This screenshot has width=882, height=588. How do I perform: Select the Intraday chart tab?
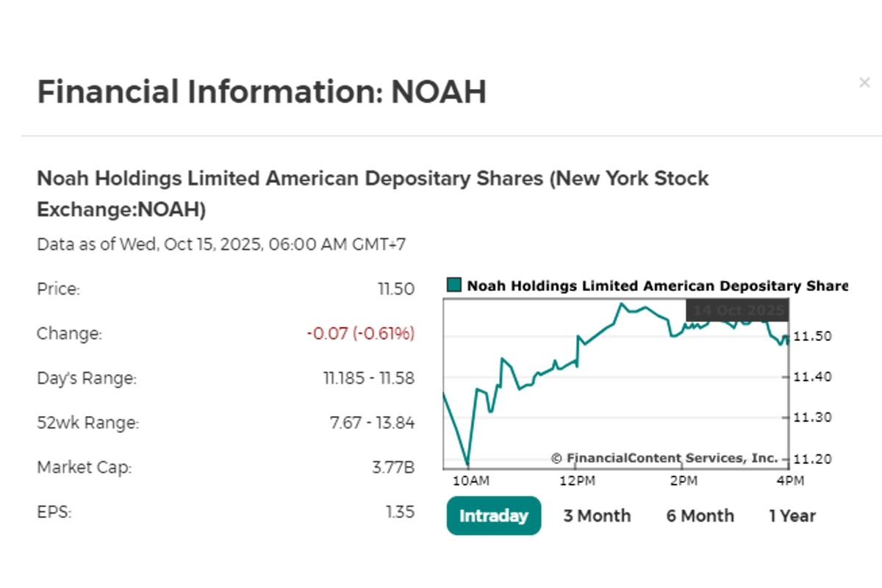pyautogui.click(x=493, y=516)
